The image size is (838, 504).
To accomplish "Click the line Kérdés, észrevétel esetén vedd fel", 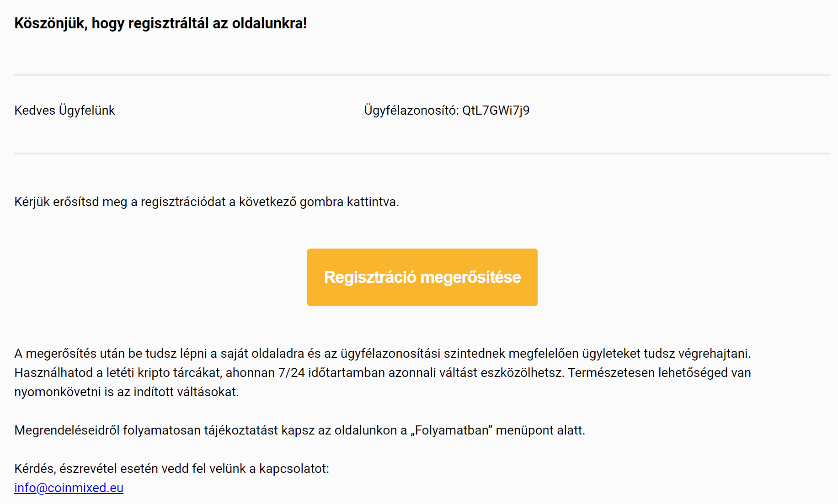I will click(x=172, y=469).
